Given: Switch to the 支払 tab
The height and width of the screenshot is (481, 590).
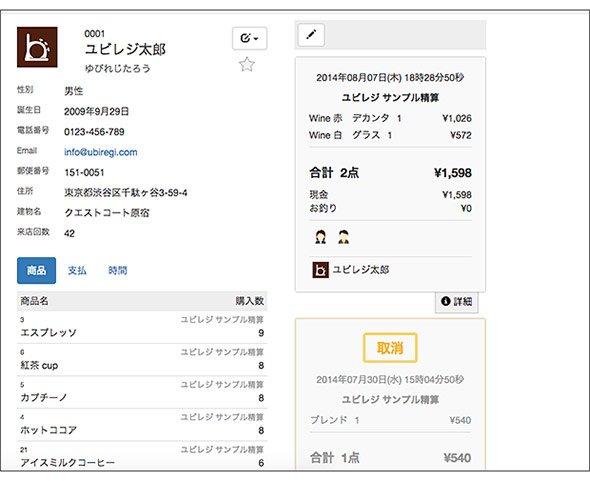Looking at the screenshot, I should click(x=77, y=270).
